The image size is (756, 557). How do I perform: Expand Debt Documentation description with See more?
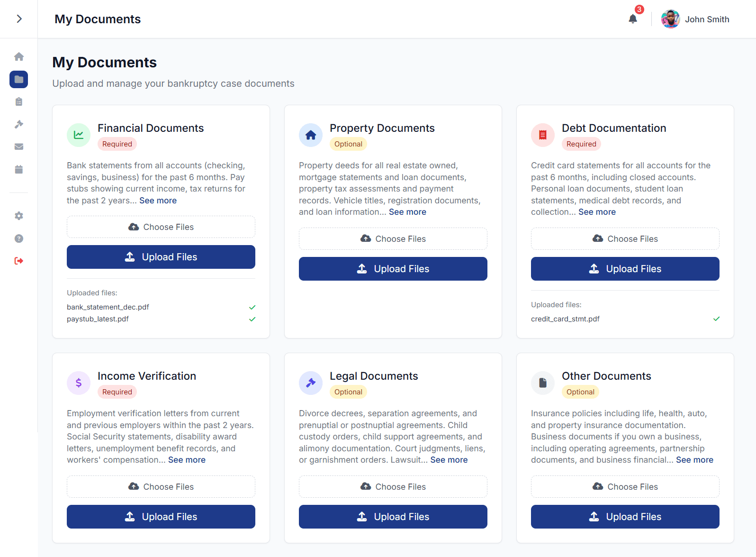[597, 212]
